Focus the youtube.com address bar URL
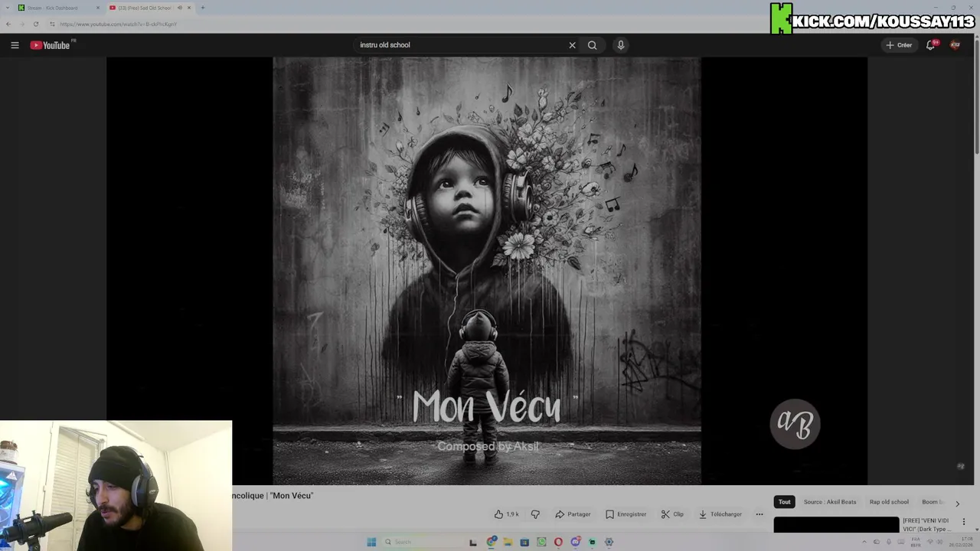 pyautogui.click(x=118, y=24)
